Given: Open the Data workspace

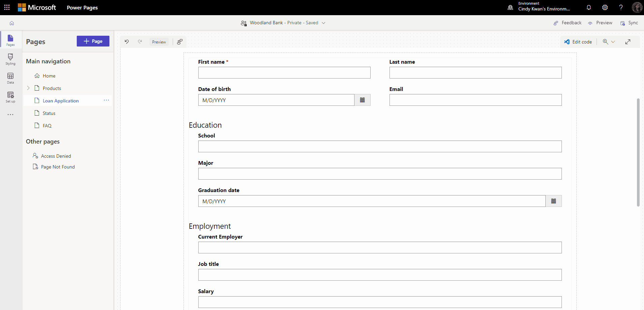Looking at the screenshot, I should (x=10, y=78).
